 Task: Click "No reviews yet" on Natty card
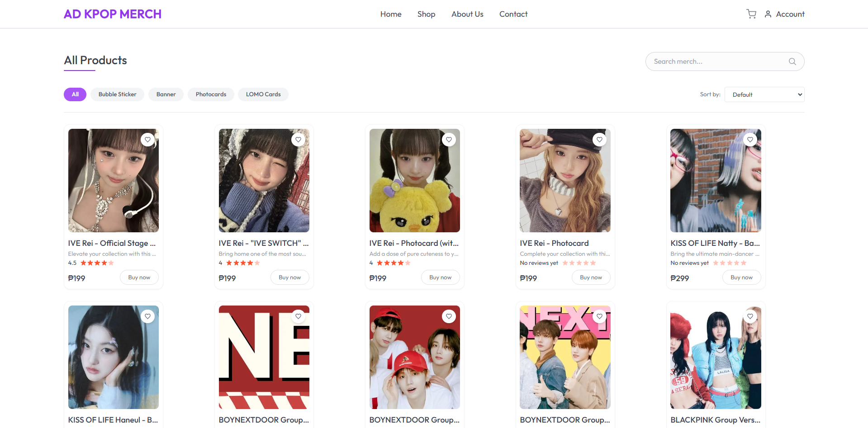(690, 263)
